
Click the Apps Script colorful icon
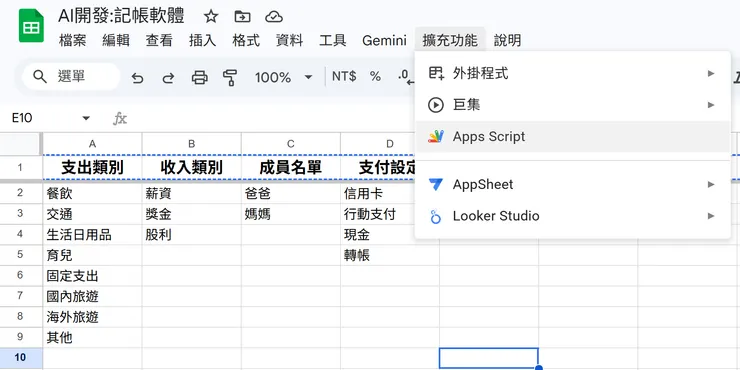[436, 136]
